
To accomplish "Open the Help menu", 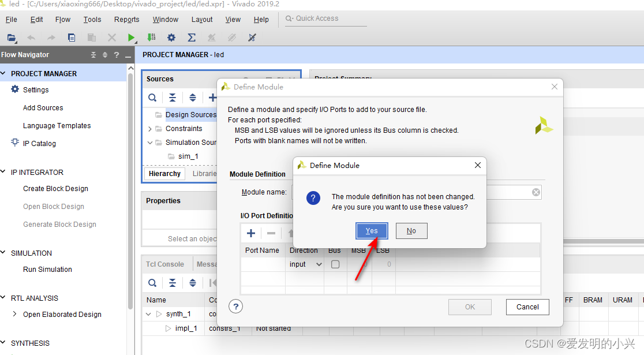I will coord(261,20).
